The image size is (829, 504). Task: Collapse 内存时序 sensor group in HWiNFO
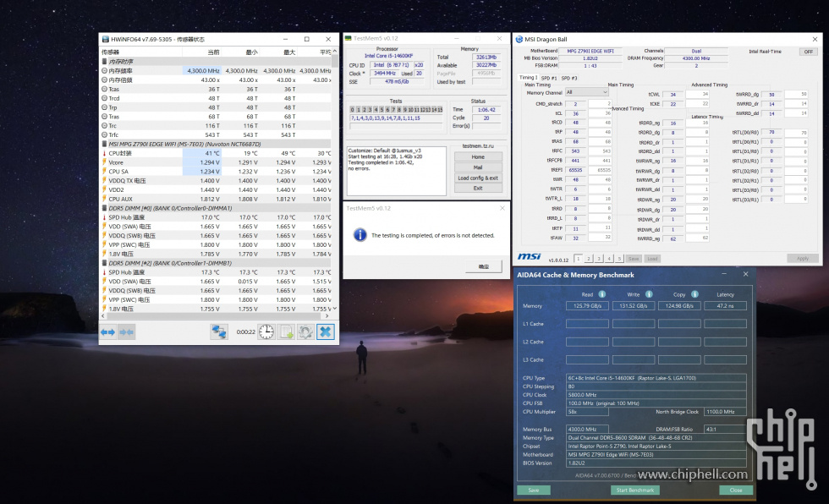104,61
